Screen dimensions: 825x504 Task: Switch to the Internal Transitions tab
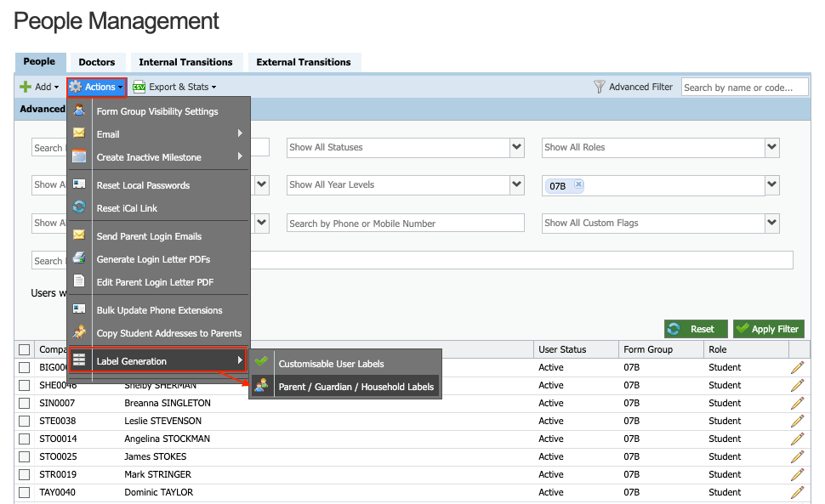coord(185,62)
